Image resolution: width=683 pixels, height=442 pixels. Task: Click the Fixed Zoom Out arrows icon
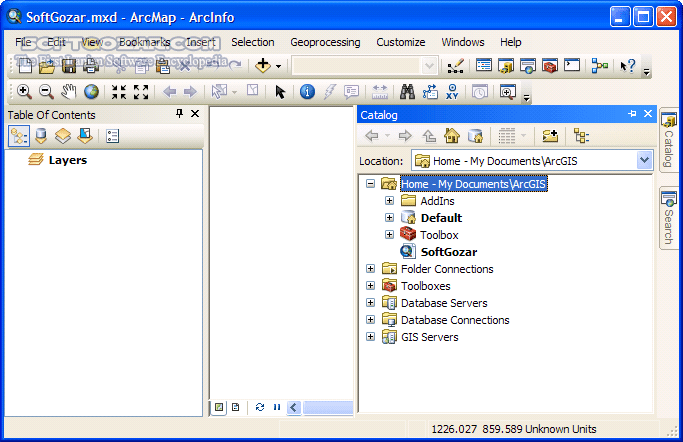click(141, 92)
